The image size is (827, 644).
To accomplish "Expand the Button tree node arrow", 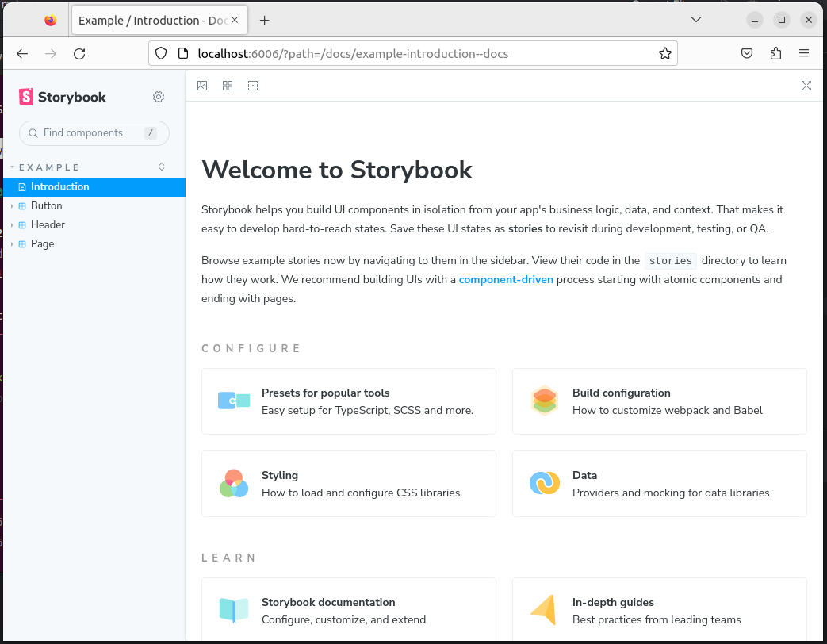I will pyautogui.click(x=12, y=206).
